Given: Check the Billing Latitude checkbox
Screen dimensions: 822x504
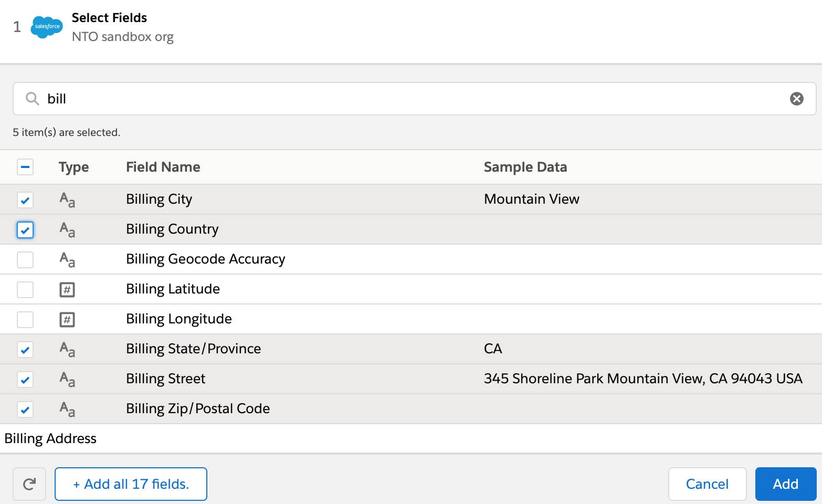Looking at the screenshot, I should [25, 289].
